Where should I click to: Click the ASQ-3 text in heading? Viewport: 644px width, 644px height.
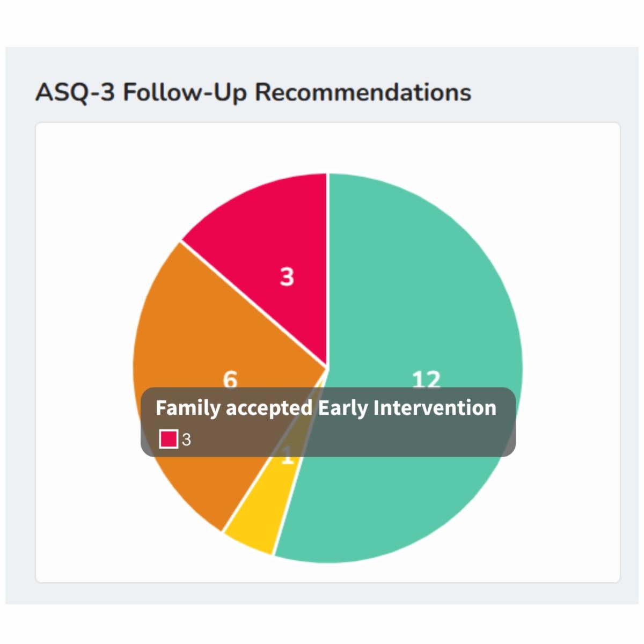tap(75, 92)
